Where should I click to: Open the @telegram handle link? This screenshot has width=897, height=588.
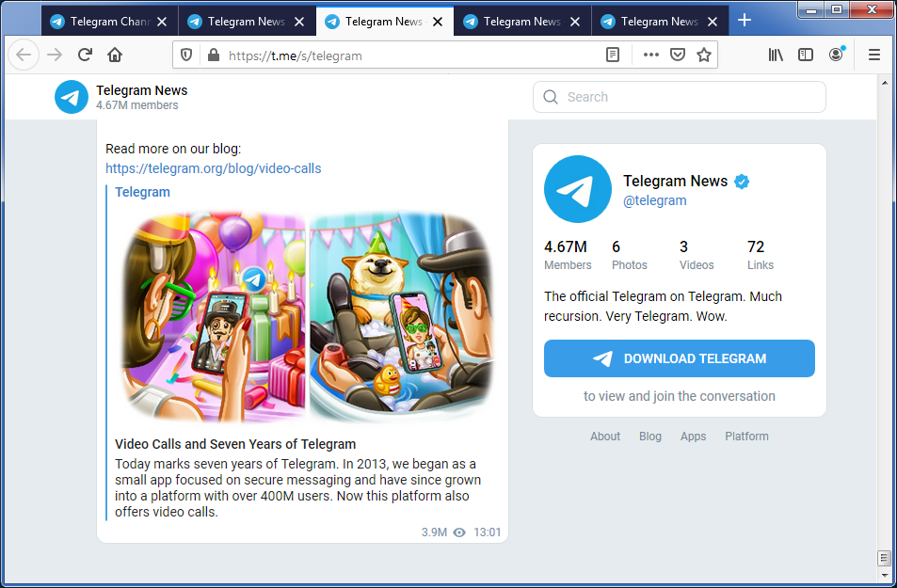pyautogui.click(x=654, y=200)
